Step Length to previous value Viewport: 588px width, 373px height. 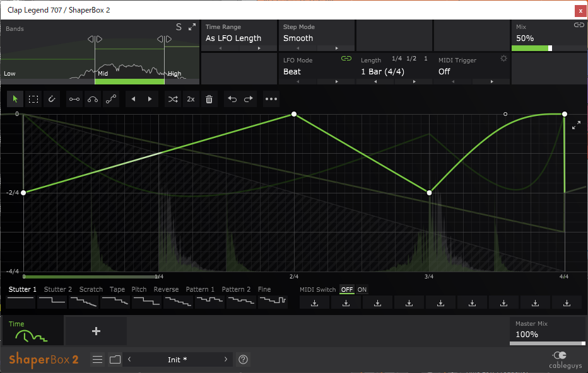pos(375,82)
